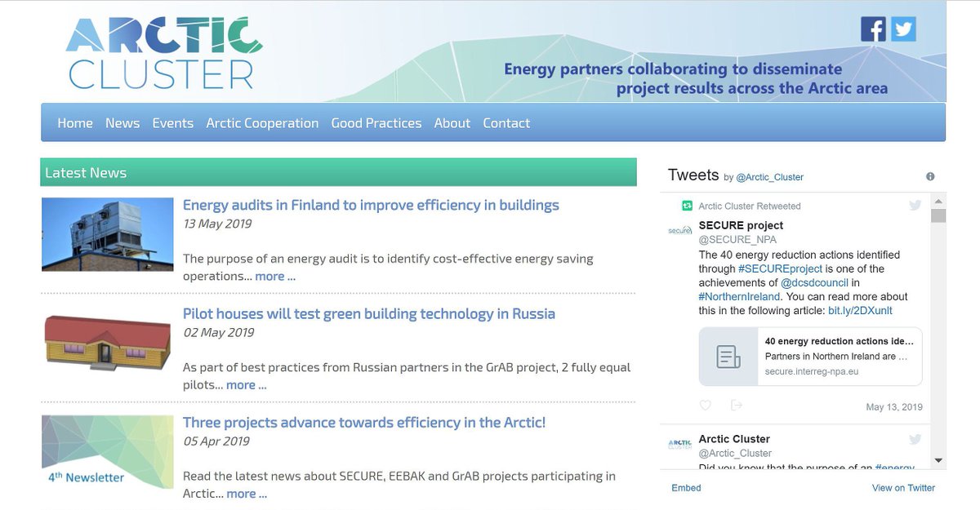Open the Events menu item
980x510 pixels.
click(x=173, y=123)
